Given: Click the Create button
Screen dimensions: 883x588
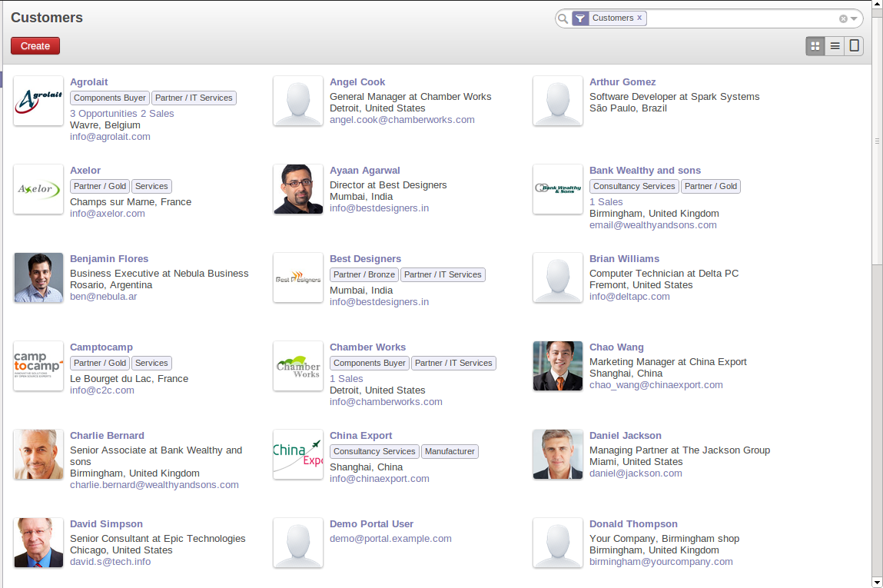Looking at the screenshot, I should 35,46.
